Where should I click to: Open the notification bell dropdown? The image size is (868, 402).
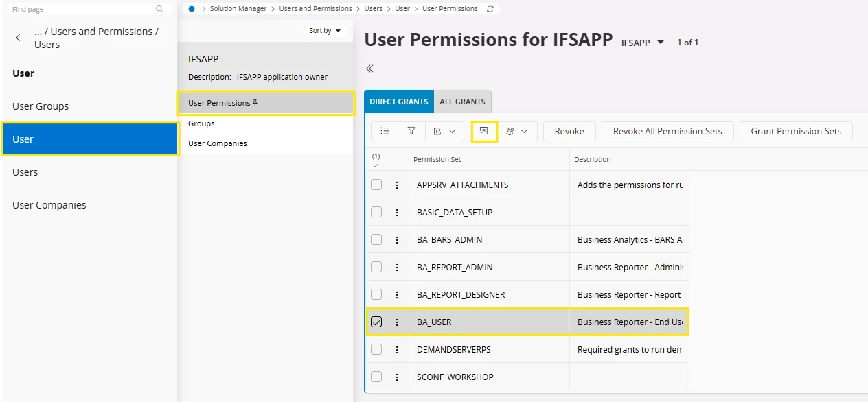click(518, 131)
